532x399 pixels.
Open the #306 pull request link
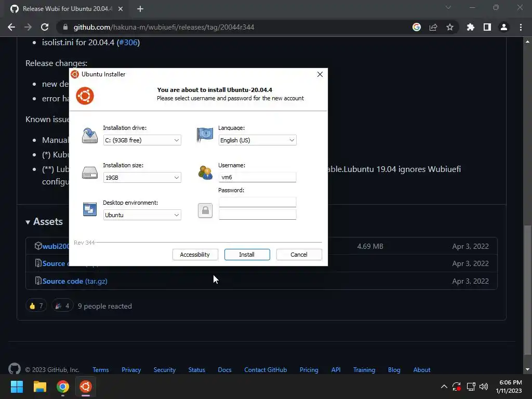tap(128, 43)
